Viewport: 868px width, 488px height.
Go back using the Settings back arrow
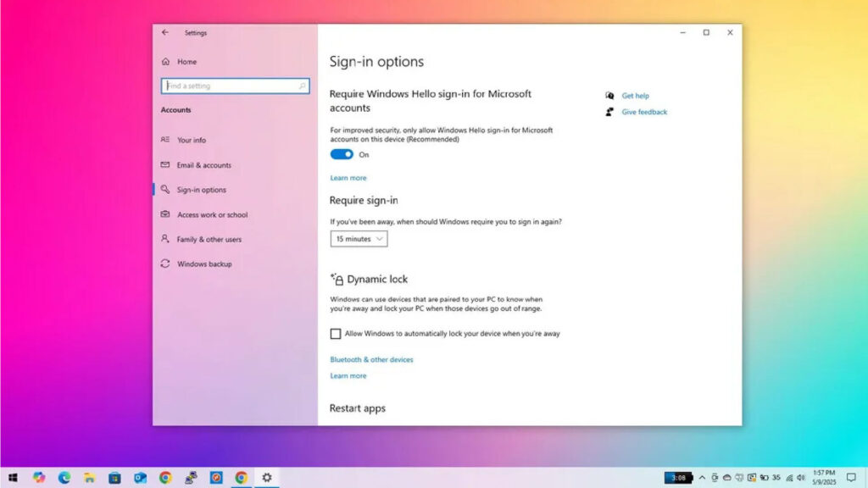point(165,33)
